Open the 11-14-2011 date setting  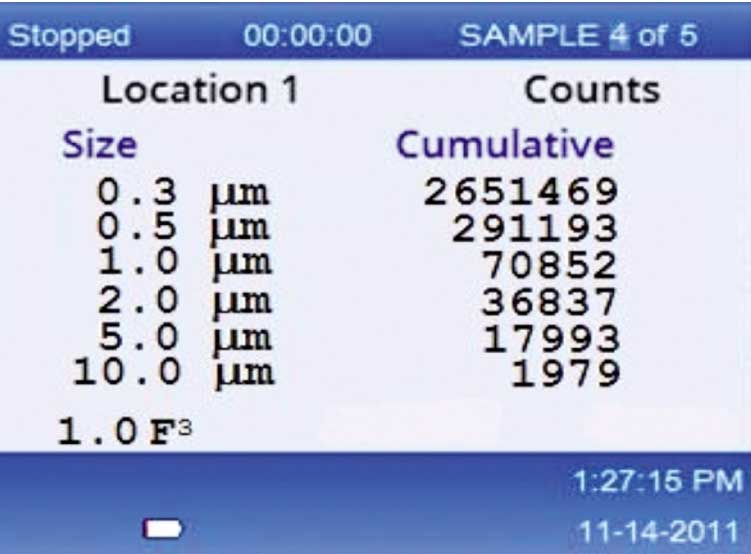tap(658, 528)
